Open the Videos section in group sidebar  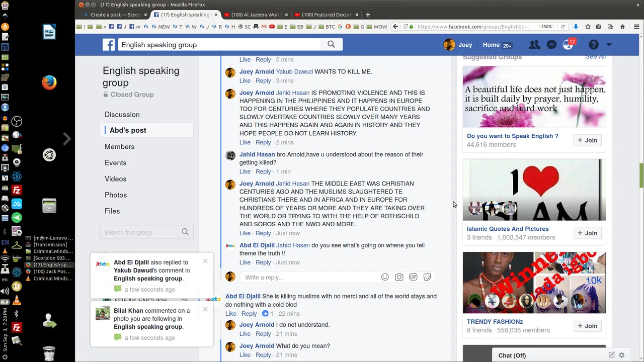(x=116, y=178)
